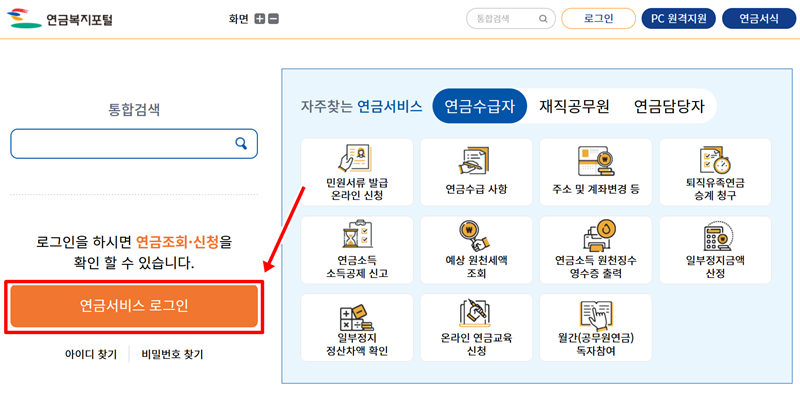Open 예상 원천세액 조회 service
Image resolution: width=800 pixels, height=393 pixels.
click(476, 250)
